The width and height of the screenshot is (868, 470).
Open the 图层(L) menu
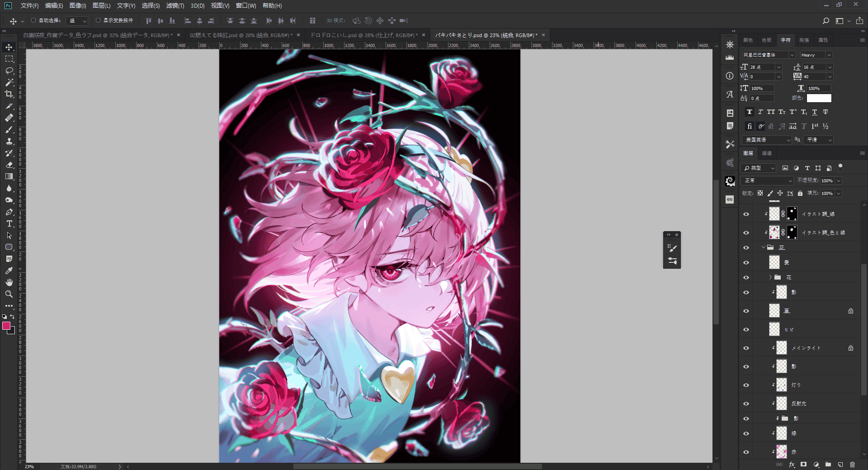(101, 5)
